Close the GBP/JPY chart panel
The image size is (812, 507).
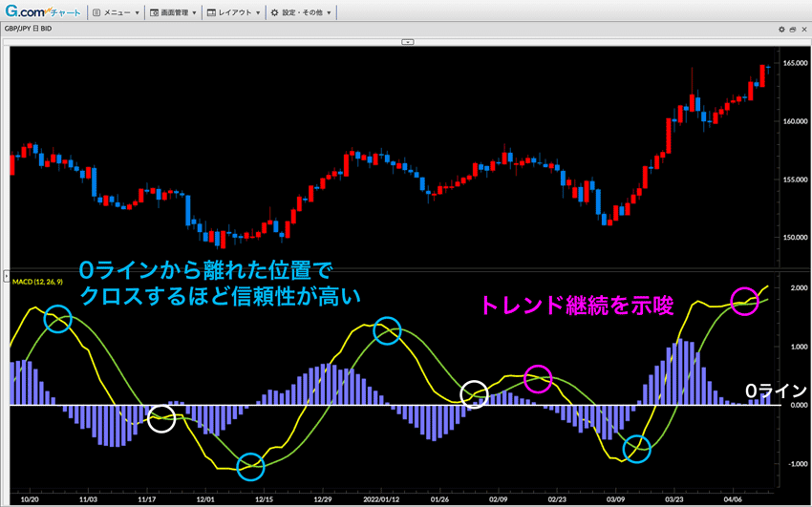pos(804,31)
